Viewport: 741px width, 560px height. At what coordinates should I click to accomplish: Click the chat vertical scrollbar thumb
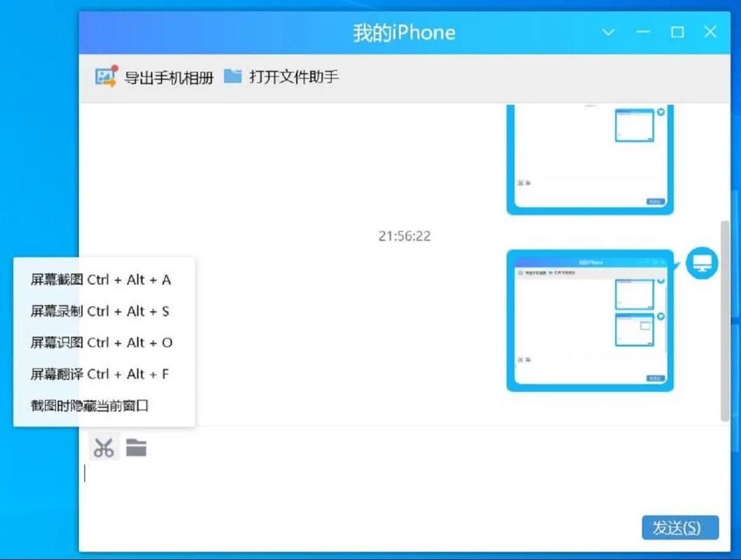[725, 321]
